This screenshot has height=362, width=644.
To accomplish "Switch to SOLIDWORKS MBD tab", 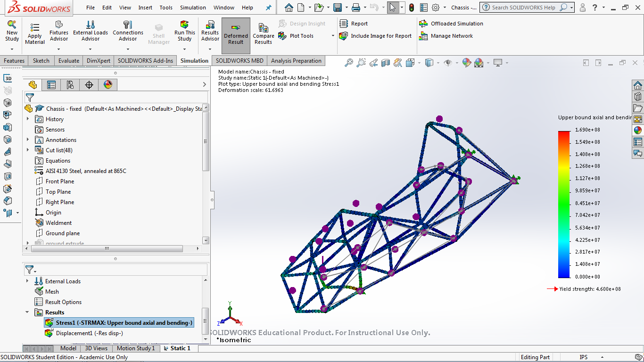I will pyautogui.click(x=239, y=61).
